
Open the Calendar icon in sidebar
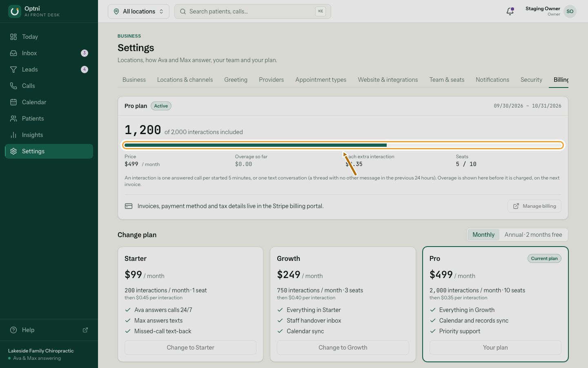(13, 102)
